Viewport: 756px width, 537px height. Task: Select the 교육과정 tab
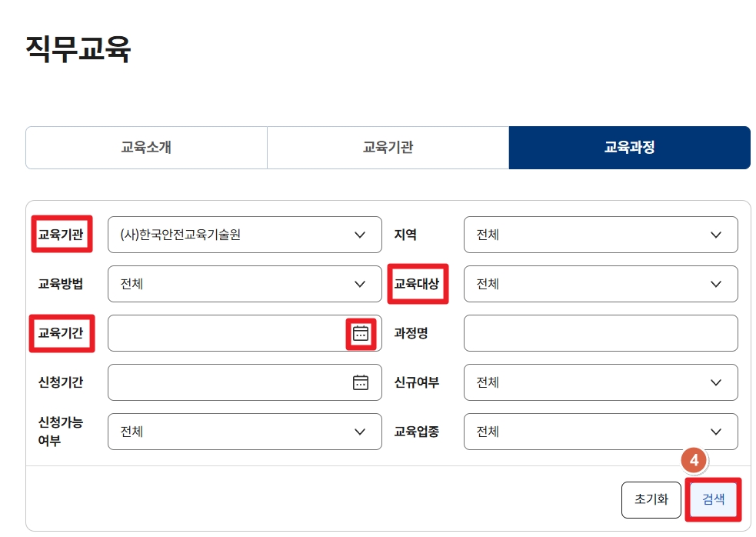tap(629, 148)
